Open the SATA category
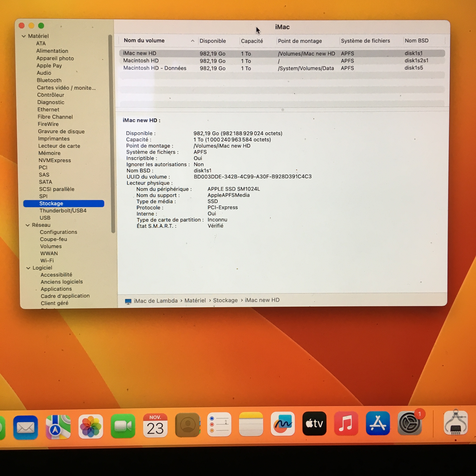 coord(46,182)
